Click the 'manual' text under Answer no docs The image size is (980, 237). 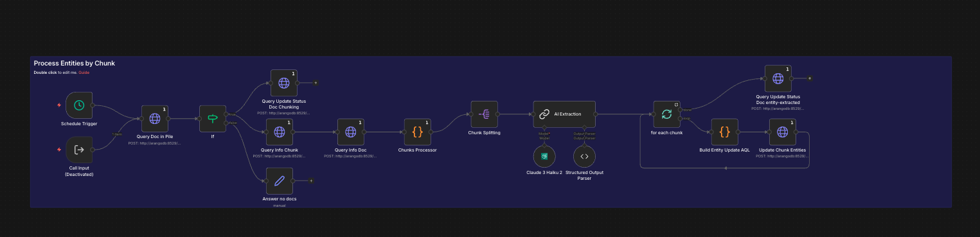point(279,206)
